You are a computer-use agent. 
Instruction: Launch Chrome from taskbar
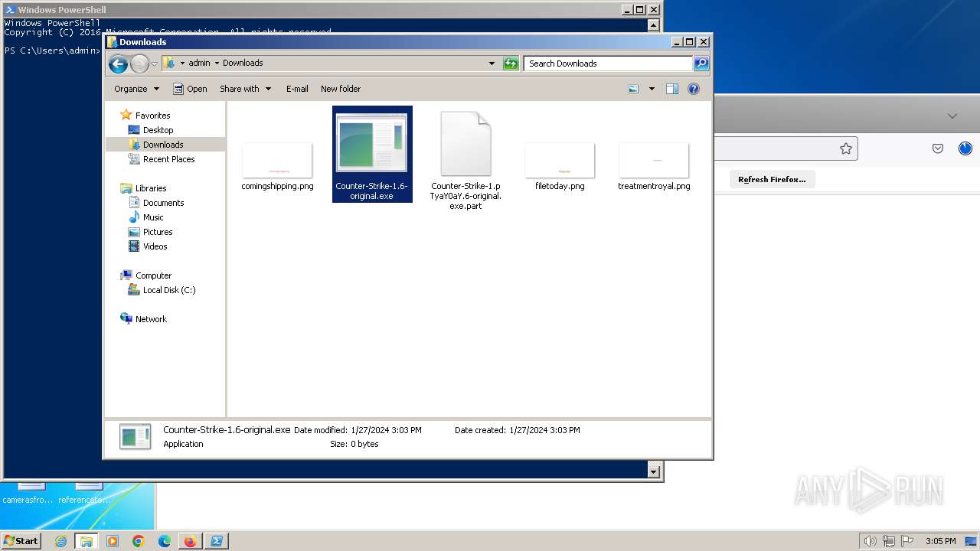click(139, 541)
